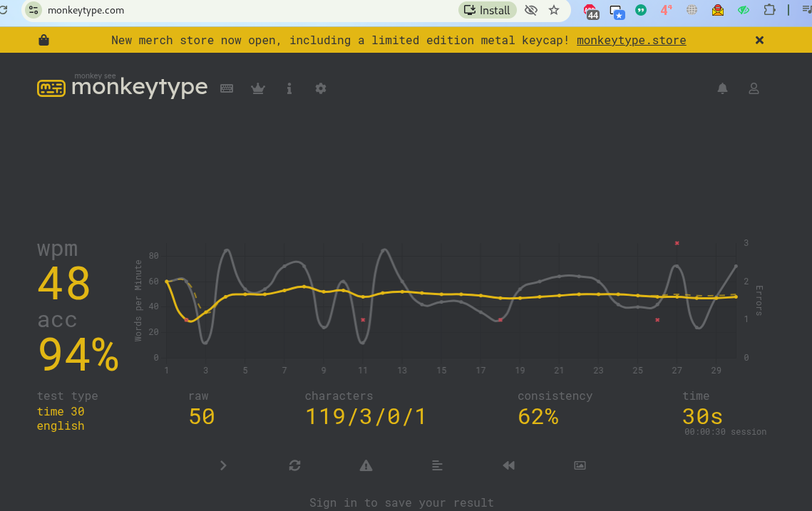Open settings gear icon

[x=321, y=88]
